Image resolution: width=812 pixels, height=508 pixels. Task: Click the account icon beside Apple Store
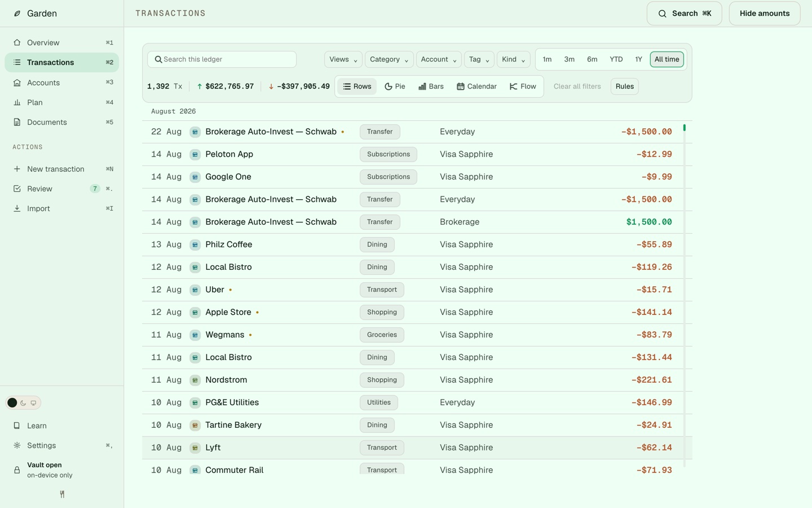pyautogui.click(x=195, y=312)
